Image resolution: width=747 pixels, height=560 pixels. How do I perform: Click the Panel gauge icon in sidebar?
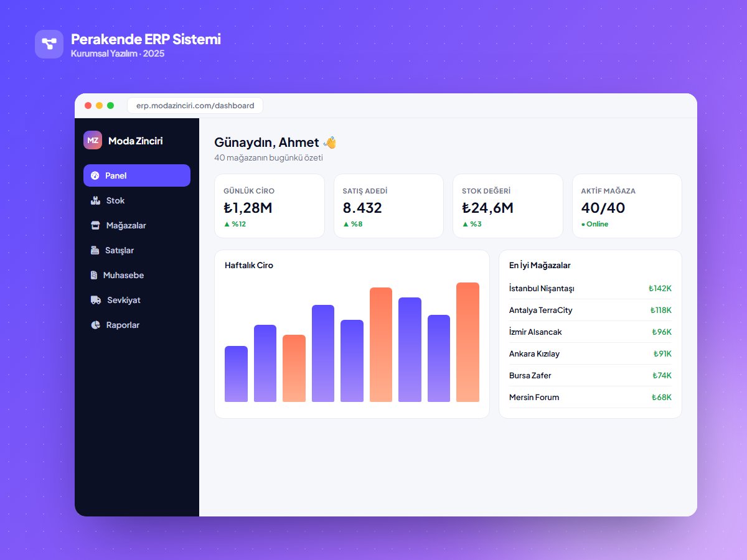click(x=95, y=175)
